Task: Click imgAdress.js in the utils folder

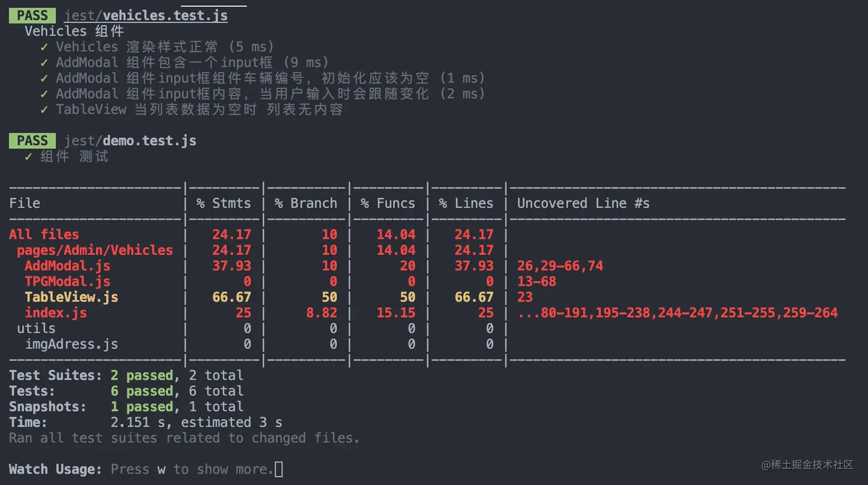Action: [x=71, y=344]
